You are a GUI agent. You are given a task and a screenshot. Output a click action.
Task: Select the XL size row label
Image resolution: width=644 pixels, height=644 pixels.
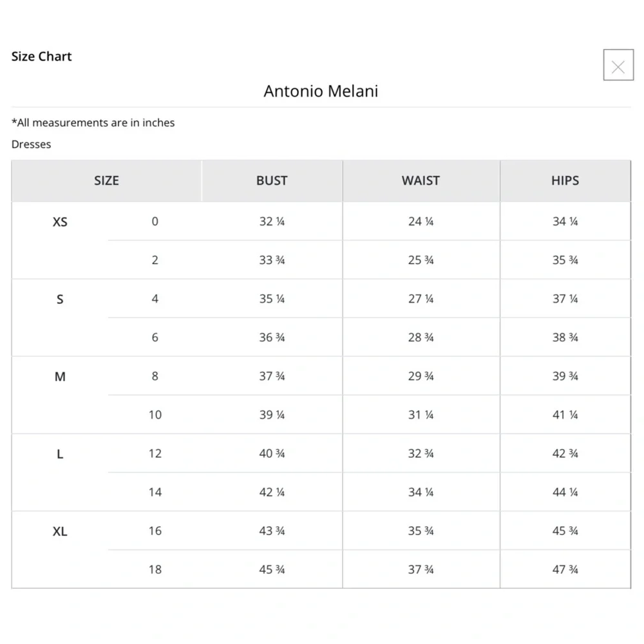(x=60, y=531)
